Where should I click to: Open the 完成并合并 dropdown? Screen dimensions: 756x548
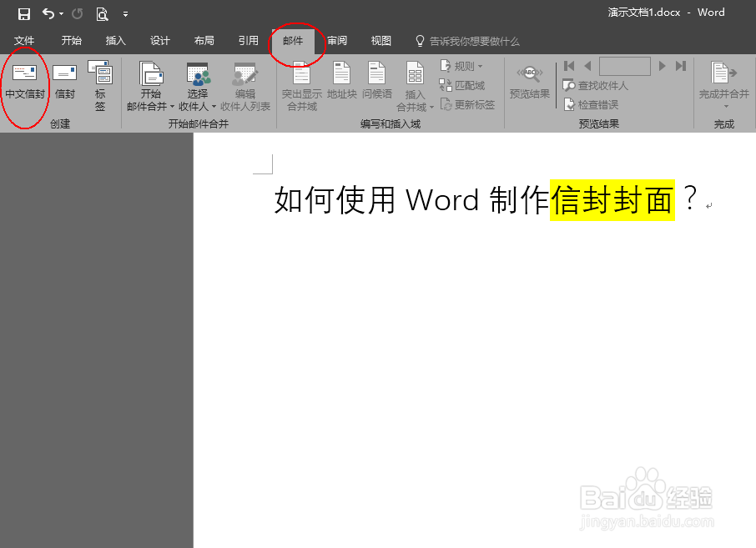(724, 85)
